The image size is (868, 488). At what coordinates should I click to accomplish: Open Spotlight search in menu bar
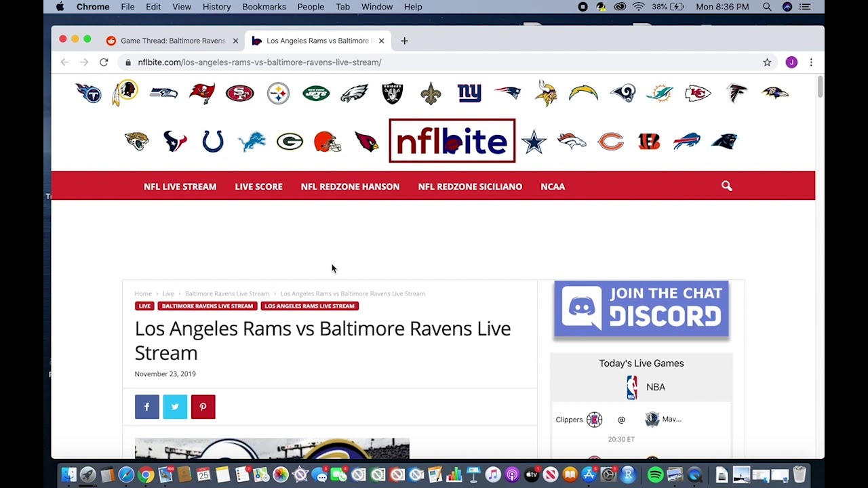tap(767, 7)
